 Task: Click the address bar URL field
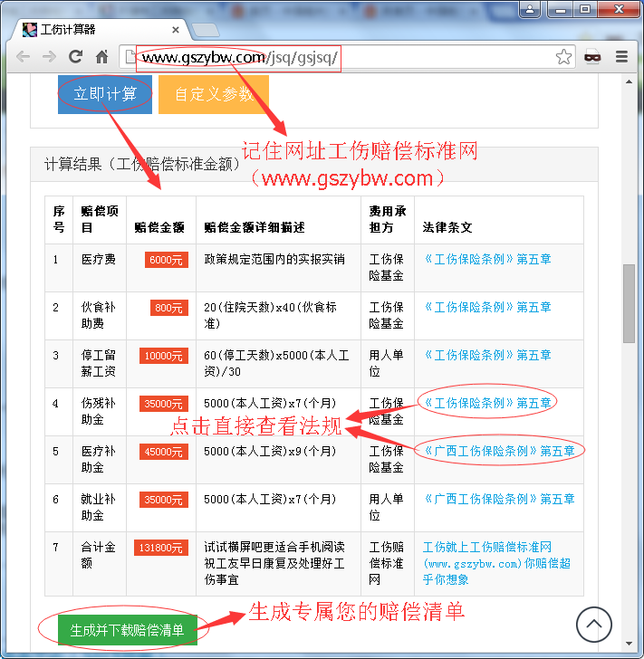click(x=345, y=57)
